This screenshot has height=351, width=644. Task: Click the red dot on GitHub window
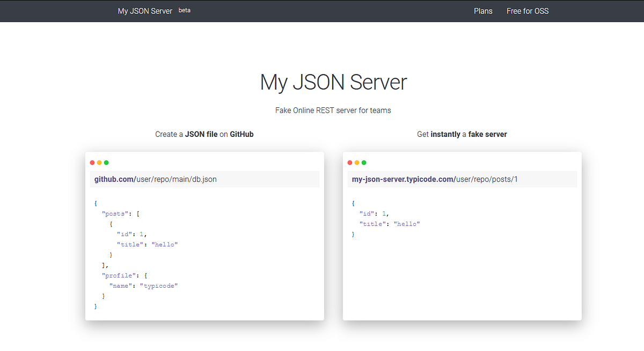(92, 163)
